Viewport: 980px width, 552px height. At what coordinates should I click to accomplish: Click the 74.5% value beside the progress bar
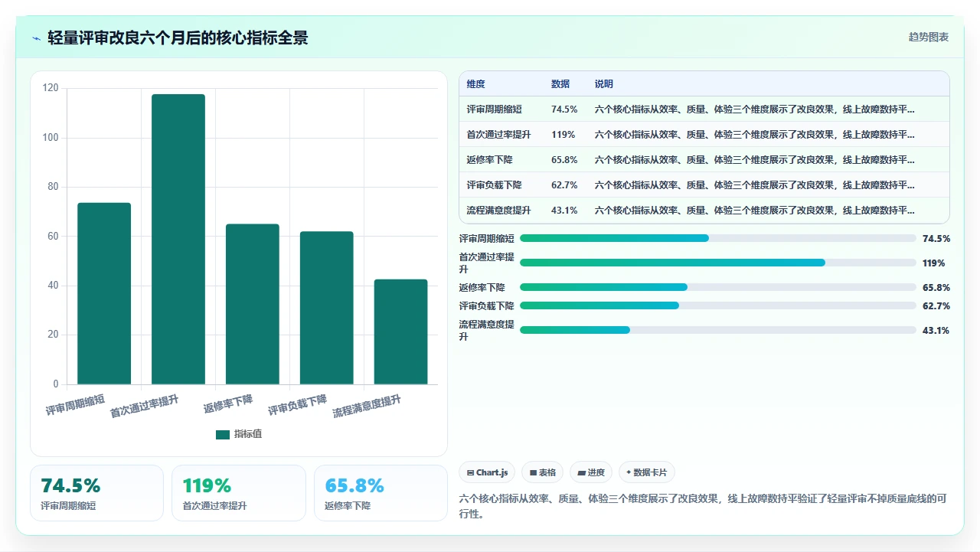tap(936, 238)
